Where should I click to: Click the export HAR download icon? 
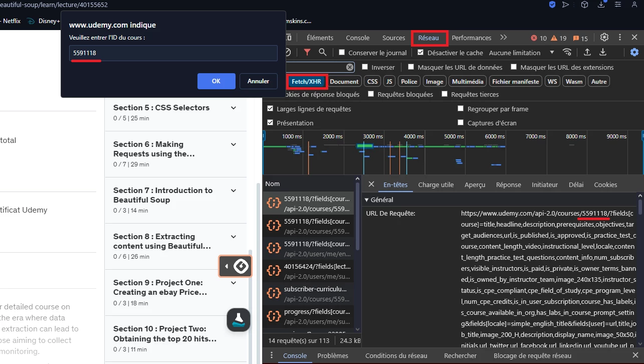(603, 52)
